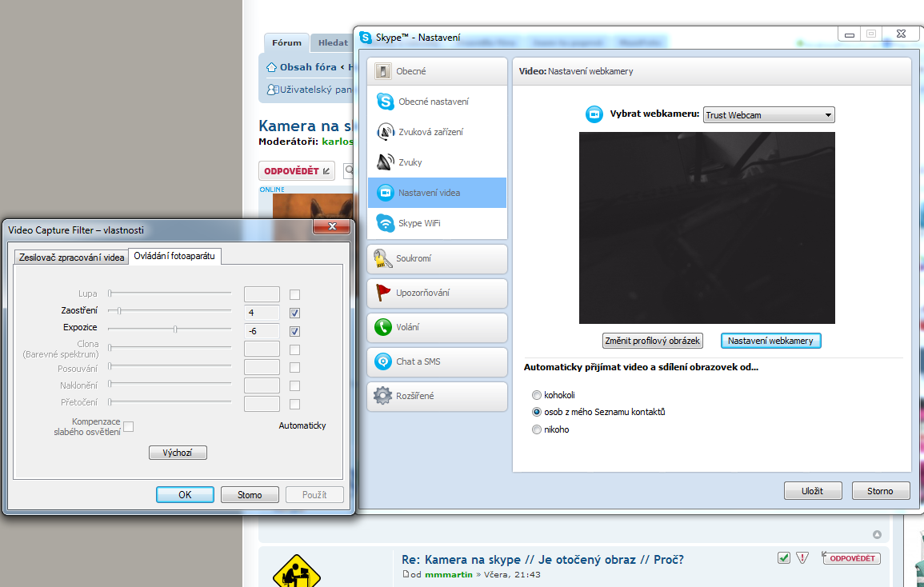Image resolution: width=924 pixels, height=587 pixels.
Task: Confirm the capture filter dialog with OK
Action: [x=185, y=494]
